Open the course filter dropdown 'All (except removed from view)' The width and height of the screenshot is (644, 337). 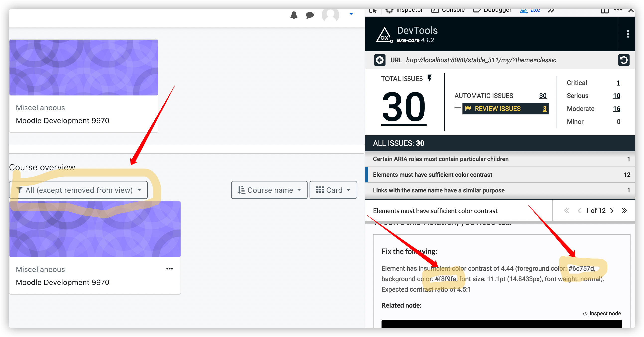[78, 190]
